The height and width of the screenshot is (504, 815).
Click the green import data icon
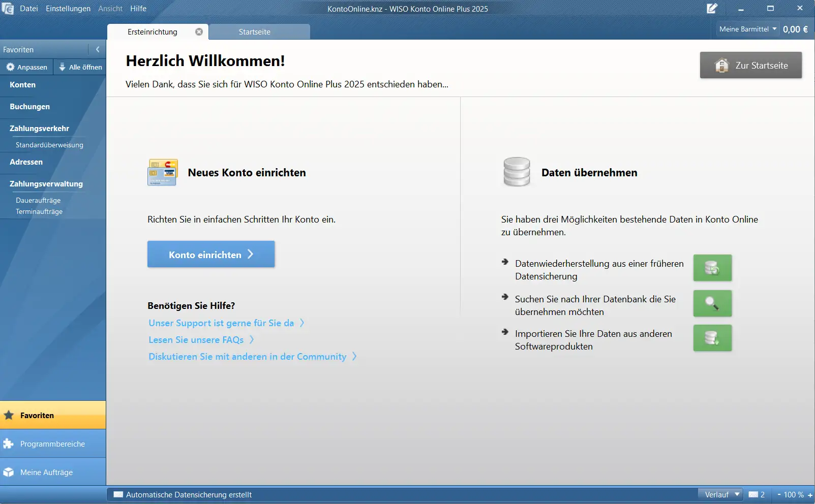(712, 338)
